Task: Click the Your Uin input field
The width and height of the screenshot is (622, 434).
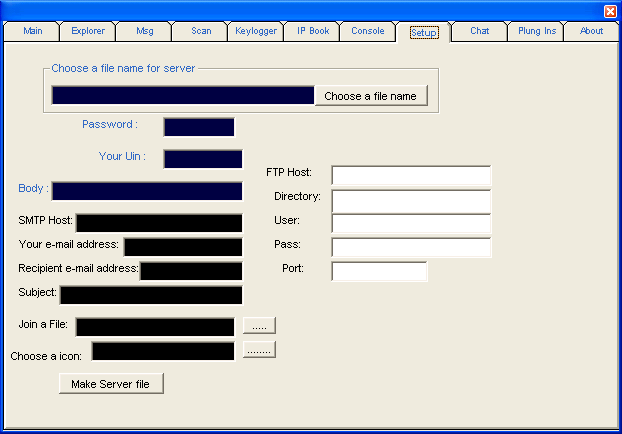Action: point(203,159)
